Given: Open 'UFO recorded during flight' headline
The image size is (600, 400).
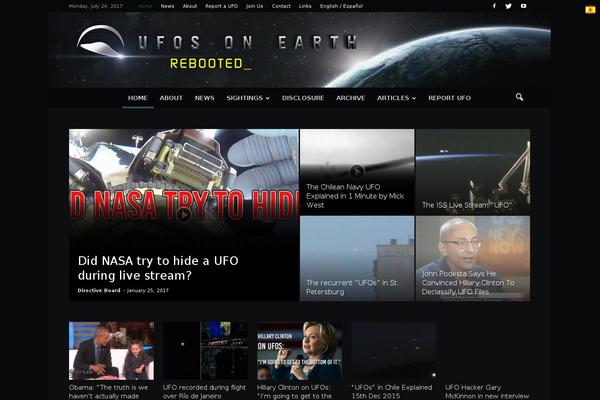Looking at the screenshot, I should point(204,392).
